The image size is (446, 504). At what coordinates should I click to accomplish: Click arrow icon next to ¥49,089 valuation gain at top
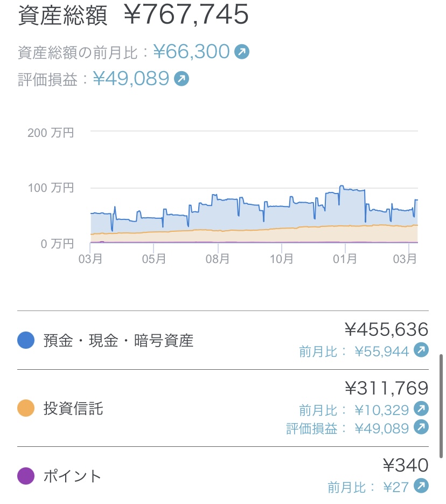[x=182, y=79]
